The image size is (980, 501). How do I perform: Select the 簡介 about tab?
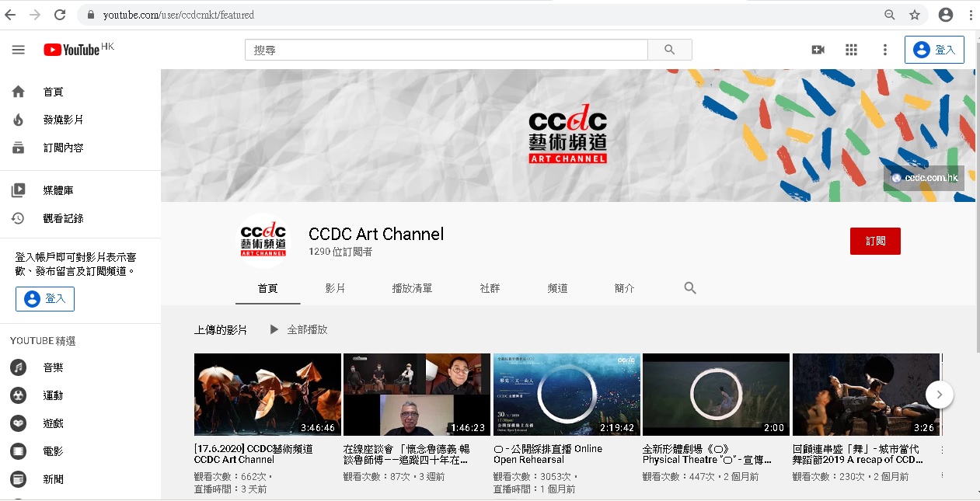(x=625, y=288)
